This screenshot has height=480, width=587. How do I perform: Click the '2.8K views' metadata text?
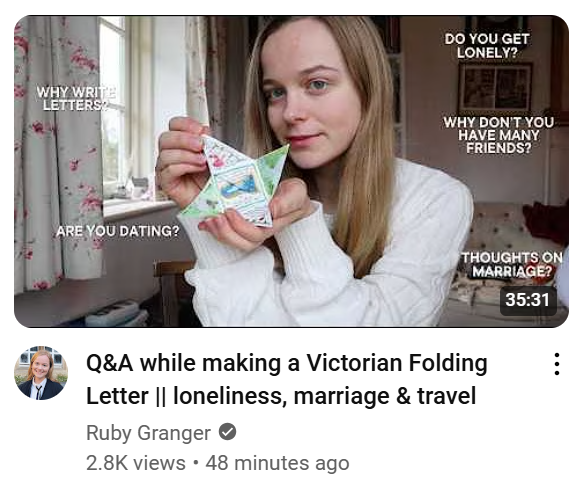(136, 463)
